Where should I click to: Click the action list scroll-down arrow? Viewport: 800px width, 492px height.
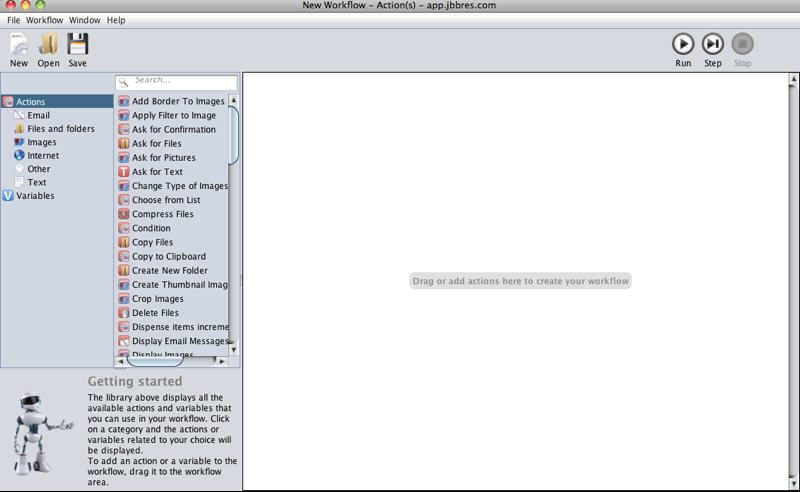tap(234, 350)
